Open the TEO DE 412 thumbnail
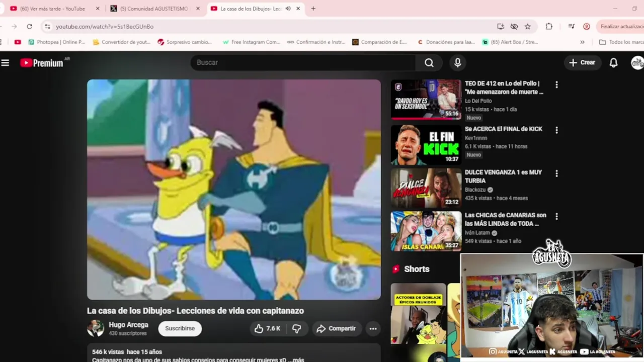Image resolution: width=644 pixels, height=362 pixels. 426,100
